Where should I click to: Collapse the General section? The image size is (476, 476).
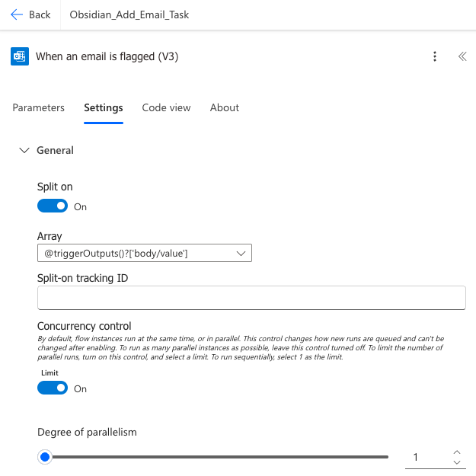(24, 151)
